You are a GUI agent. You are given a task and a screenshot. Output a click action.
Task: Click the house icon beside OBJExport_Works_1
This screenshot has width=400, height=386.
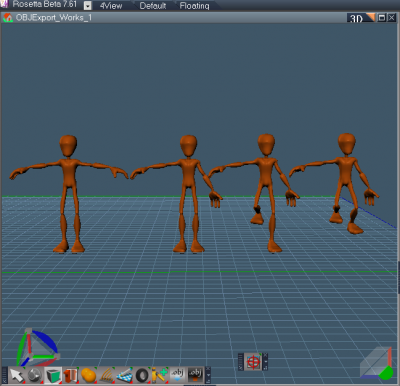pos(7,18)
